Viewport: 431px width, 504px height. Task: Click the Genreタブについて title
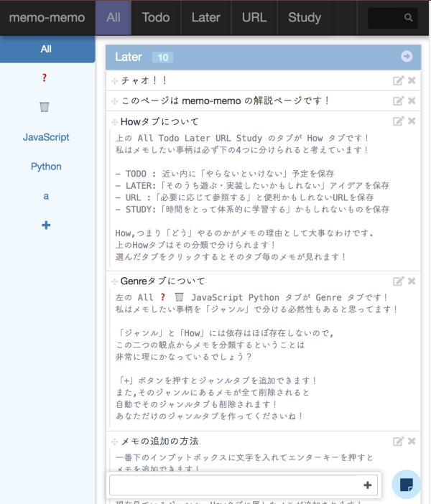pyautogui.click(x=162, y=281)
